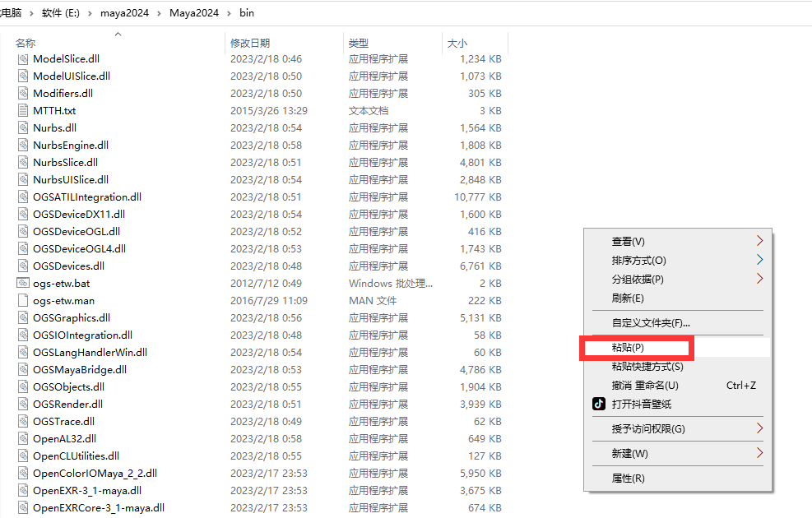
Task: Click the ModelSlice.dll file icon
Action: tap(23, 59)
